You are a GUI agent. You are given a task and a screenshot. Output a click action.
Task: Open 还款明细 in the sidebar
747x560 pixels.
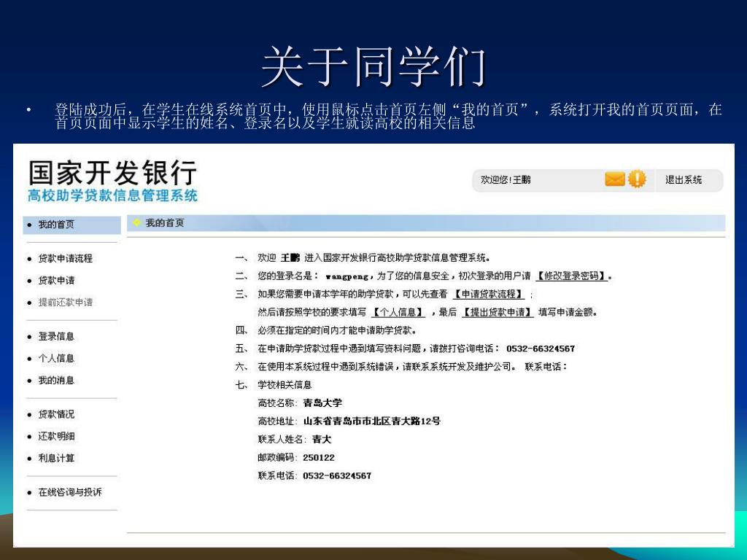[56, 437]
